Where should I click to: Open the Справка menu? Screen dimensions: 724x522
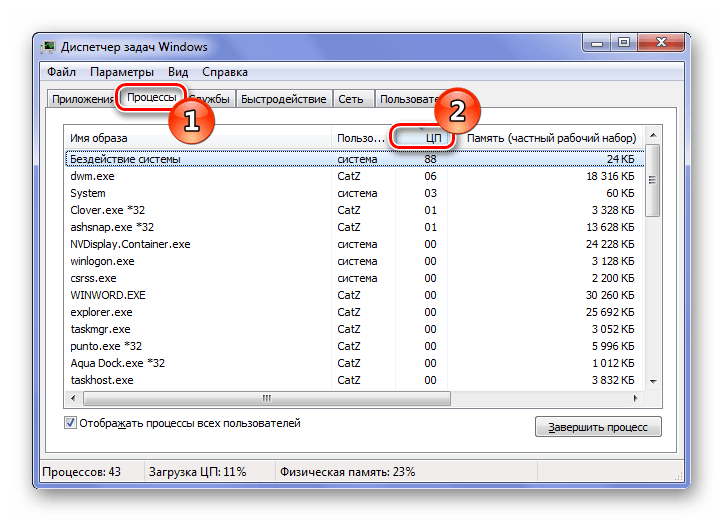click(225, 72)
